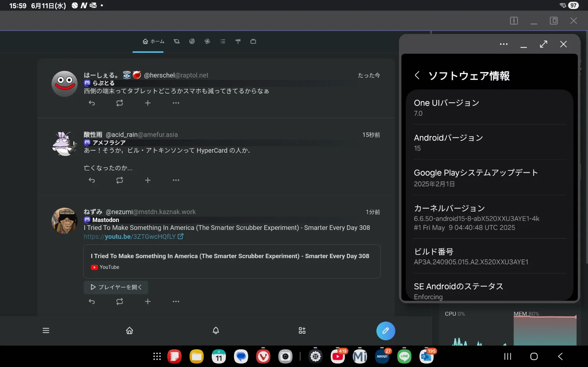This screenshot has width=588, height=367.
Task: Open herschel's avatar profile
Action: tap(65, 84)
